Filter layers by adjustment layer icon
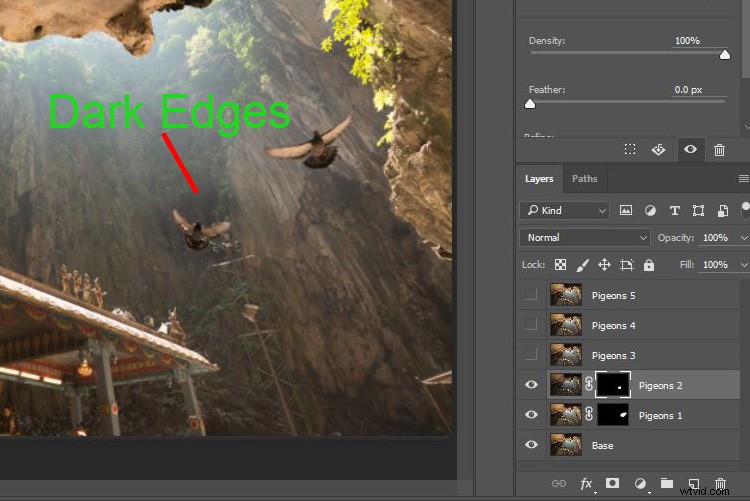Image resolution: width=750 pixels, height=501 pixels. [x=650, y=210]
